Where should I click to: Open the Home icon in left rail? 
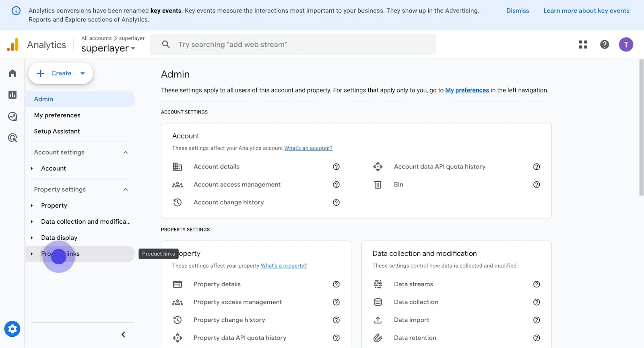[x=12, y=73]
